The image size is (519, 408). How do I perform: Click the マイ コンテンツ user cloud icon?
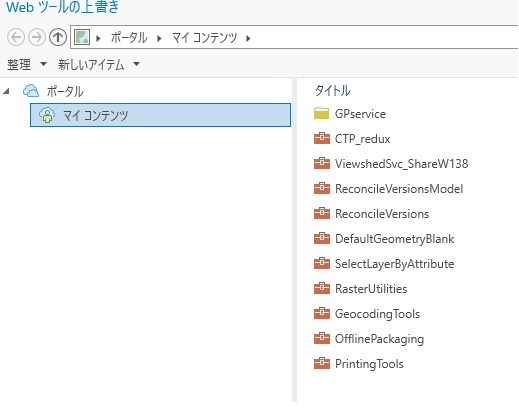pyautogui.click(x=47, y=115)
